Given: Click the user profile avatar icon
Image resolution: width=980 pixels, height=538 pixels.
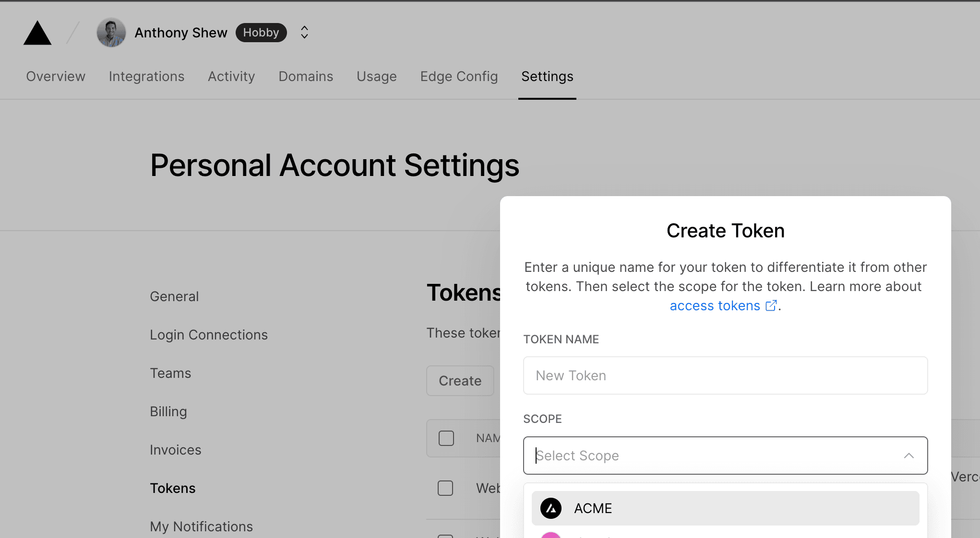Looking at the screenshot, I should click(x=111, y=32).
